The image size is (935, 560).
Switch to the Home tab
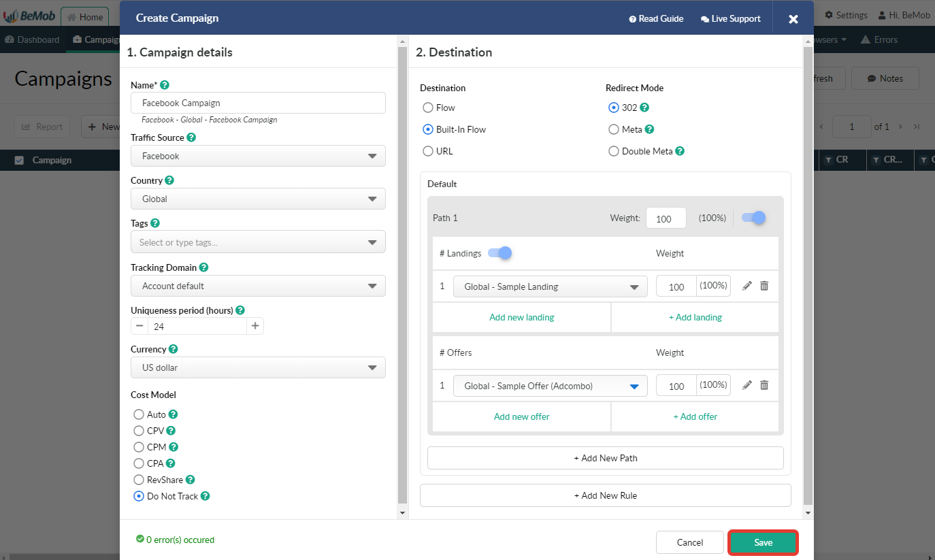[85, 17]
